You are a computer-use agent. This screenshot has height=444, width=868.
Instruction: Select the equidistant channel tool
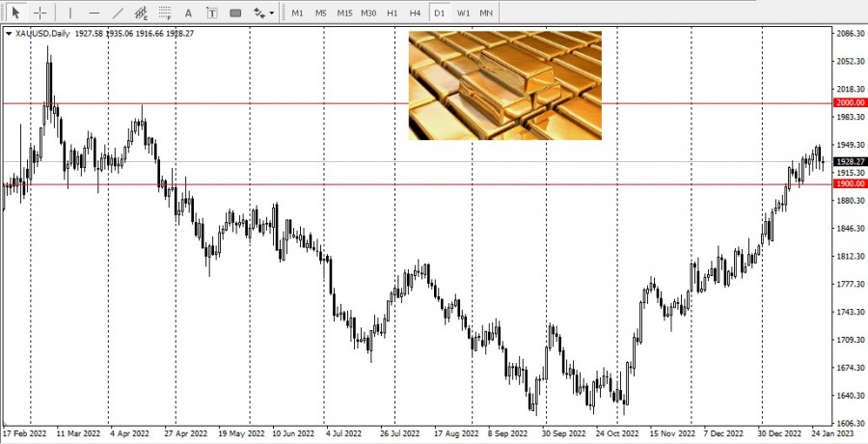point(141,13)
